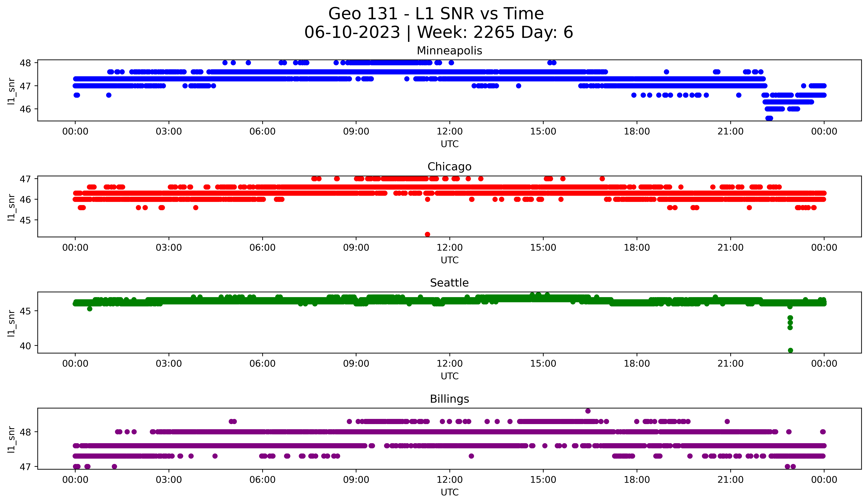Click the y-axis value 45 on Chicago plot
The image size is (868, 504).
(25, 220)
